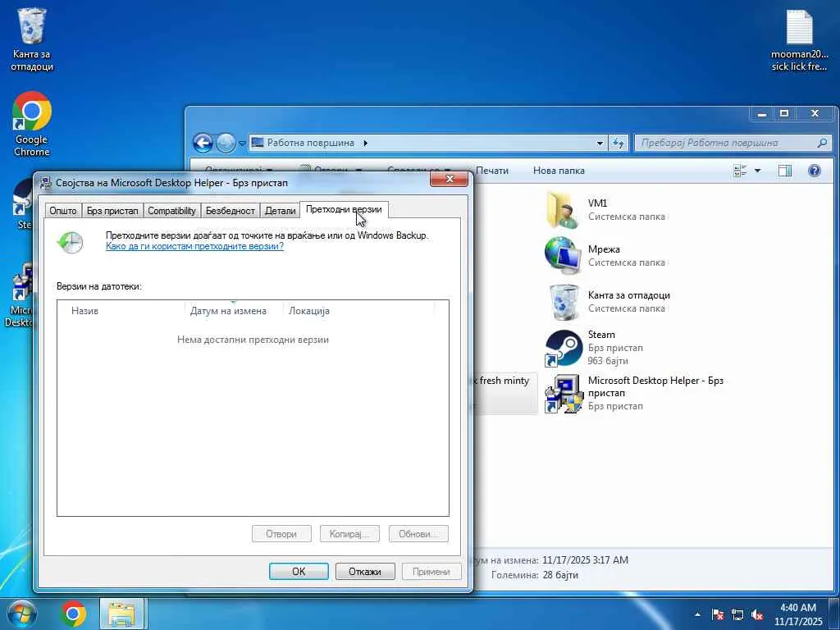Open the Recycle Bin desktop icon
The width and height of the screenshot is (840, 630).
(x=32, y=39)
